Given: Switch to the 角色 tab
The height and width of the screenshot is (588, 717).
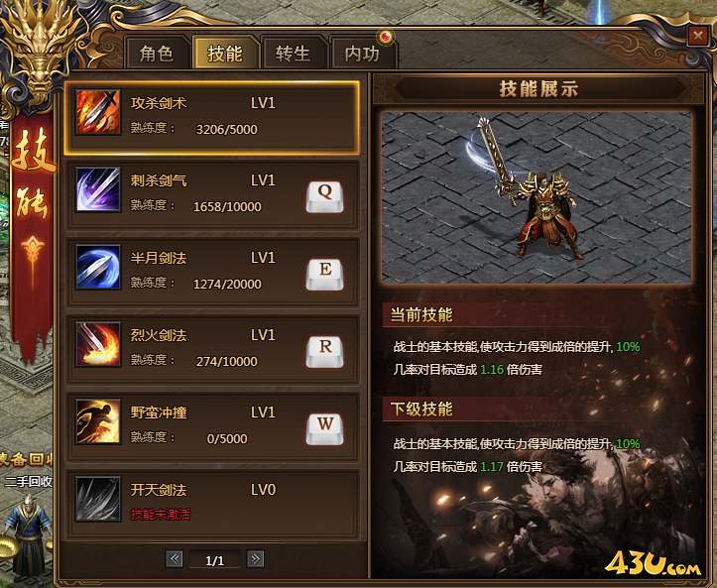Looking at the screenshot, I should 157,54.
